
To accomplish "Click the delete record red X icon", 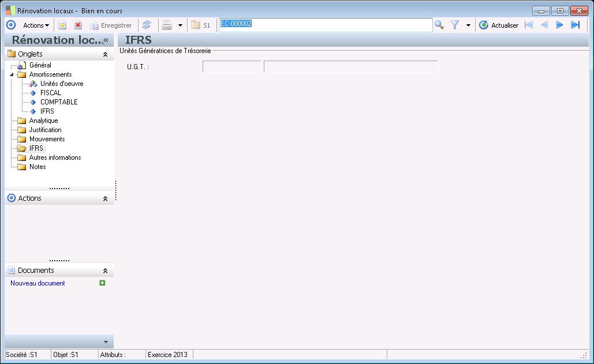I will (x=78, y=25).
